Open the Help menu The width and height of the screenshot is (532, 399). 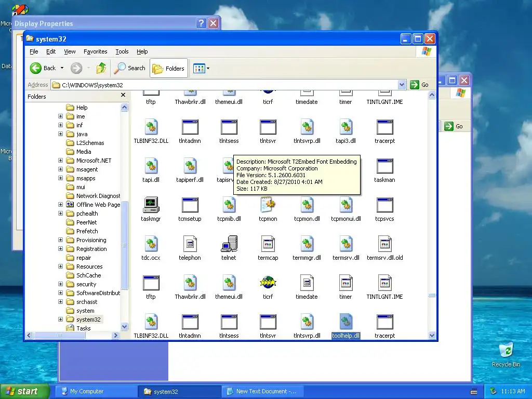[x=142, y=51]
